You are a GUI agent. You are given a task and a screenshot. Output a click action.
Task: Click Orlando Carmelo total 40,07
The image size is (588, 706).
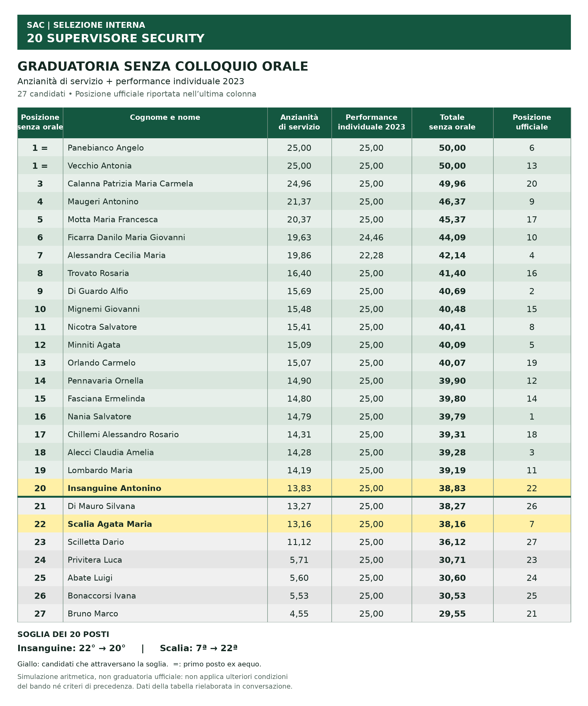point(452,363)
